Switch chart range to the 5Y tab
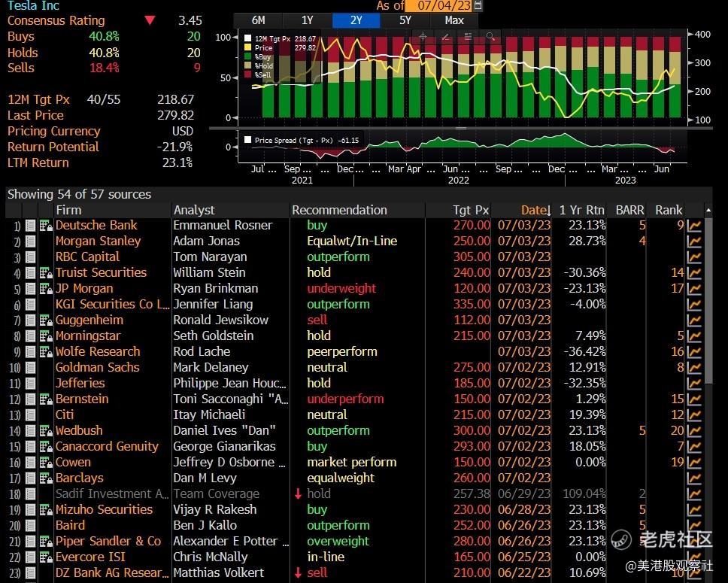The image size is (728, 583). pos(405,20)
